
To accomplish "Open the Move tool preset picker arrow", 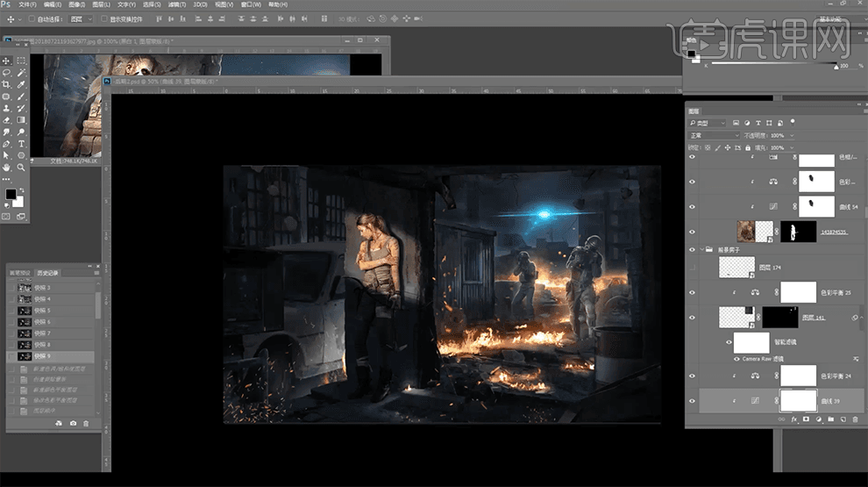I will 20,18.
